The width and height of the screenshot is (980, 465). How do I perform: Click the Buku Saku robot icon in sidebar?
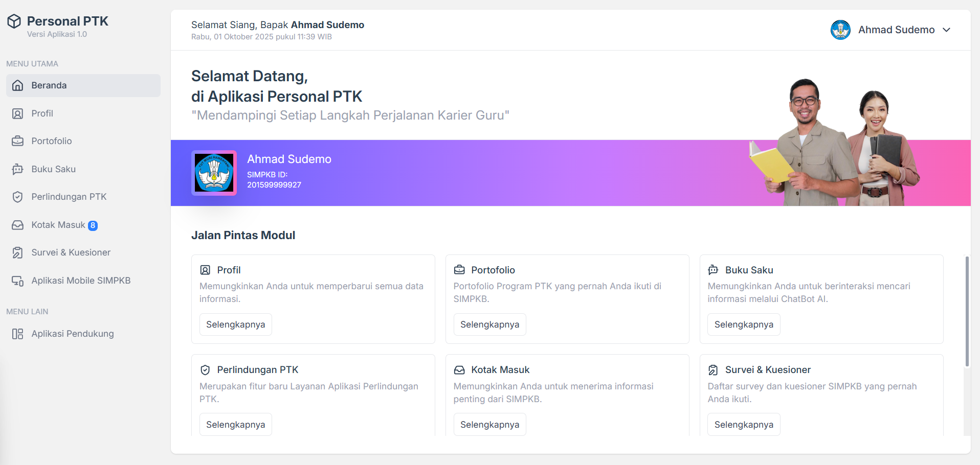coord(18,169)
